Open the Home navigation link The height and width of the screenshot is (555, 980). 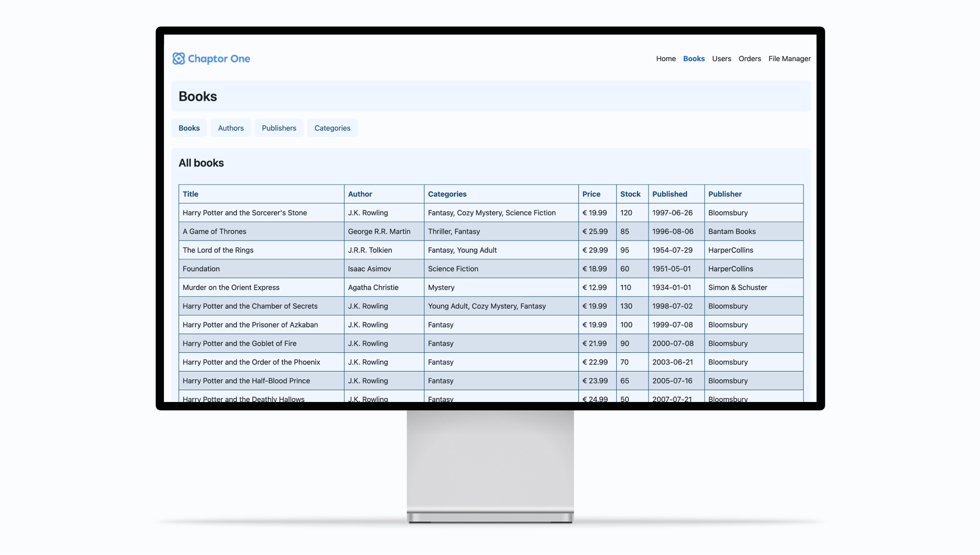pyautogui.click(x=665, y=59)
